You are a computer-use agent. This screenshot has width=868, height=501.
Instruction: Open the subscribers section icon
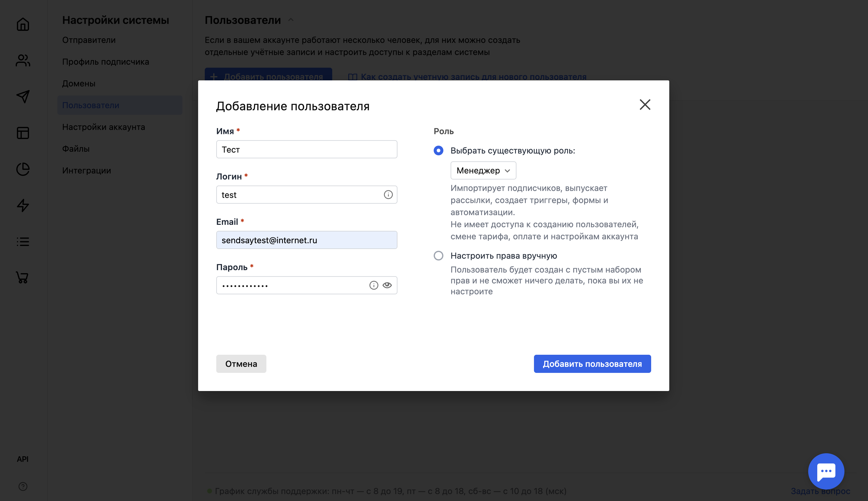point(22,60)
